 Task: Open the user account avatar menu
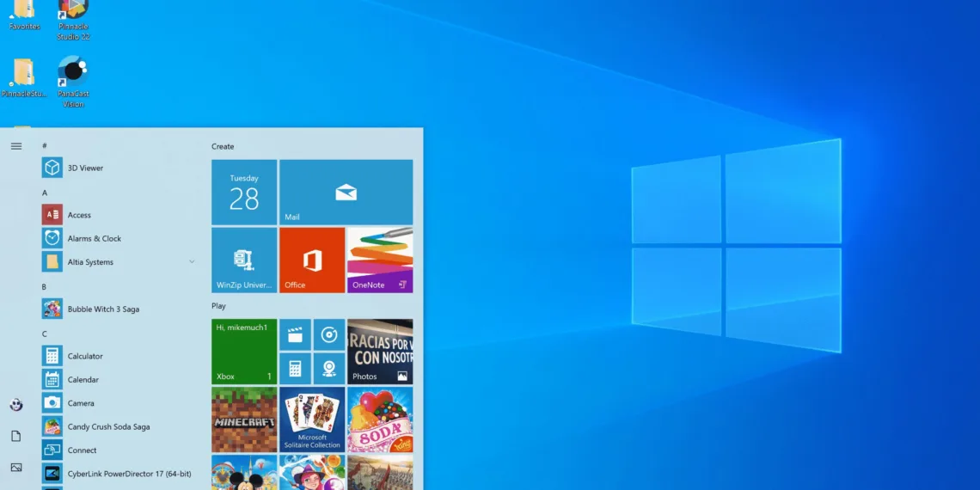click(x=16, y=404)
